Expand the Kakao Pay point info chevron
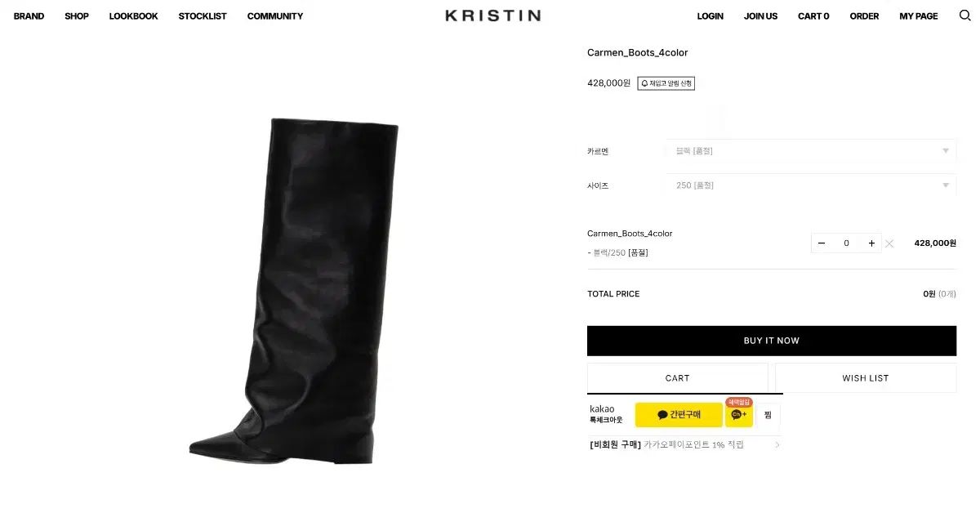Viewport: 980px width, 513px height. [777, 445]
